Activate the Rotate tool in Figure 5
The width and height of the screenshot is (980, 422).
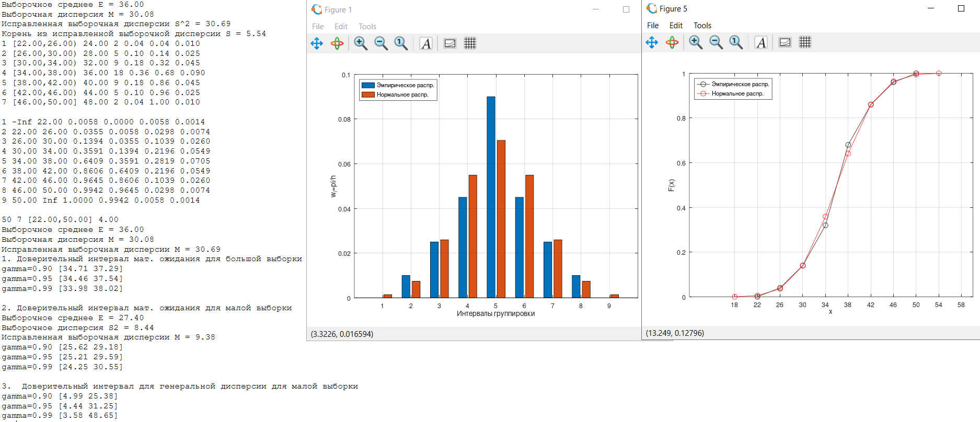672,42
